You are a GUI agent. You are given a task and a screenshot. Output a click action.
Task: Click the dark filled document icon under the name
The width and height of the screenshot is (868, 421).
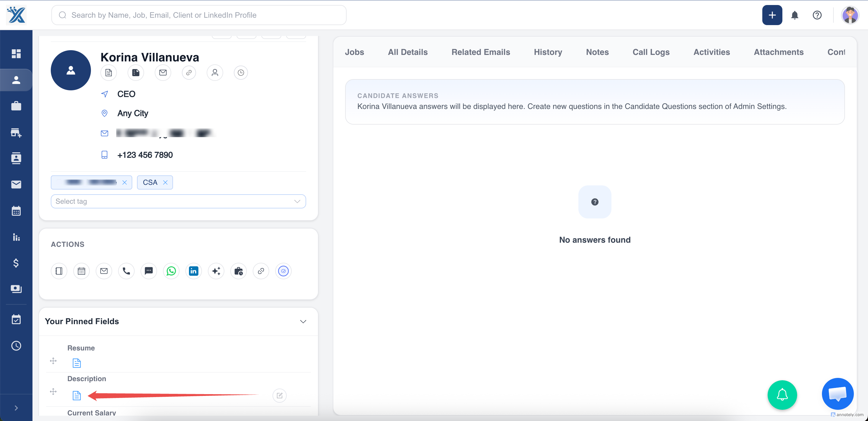click(x=136, y=72)
